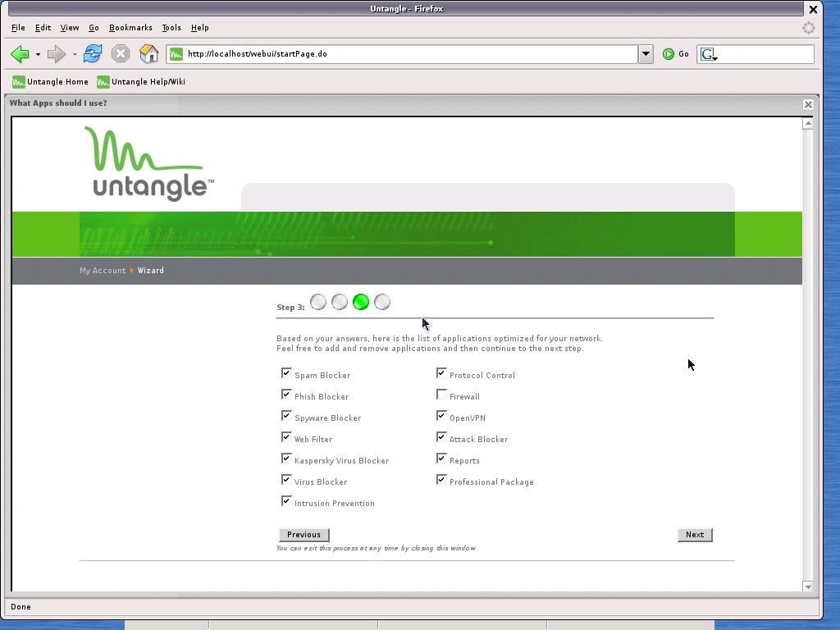Expand the address bar URL dropdown

646,54
